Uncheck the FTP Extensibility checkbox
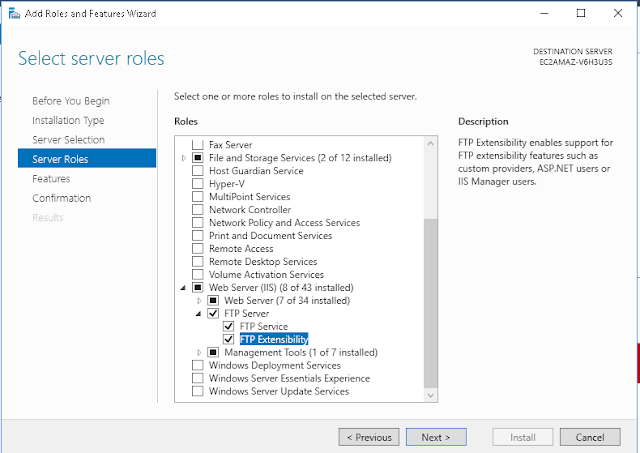The image size is (640, 453). 229,339
